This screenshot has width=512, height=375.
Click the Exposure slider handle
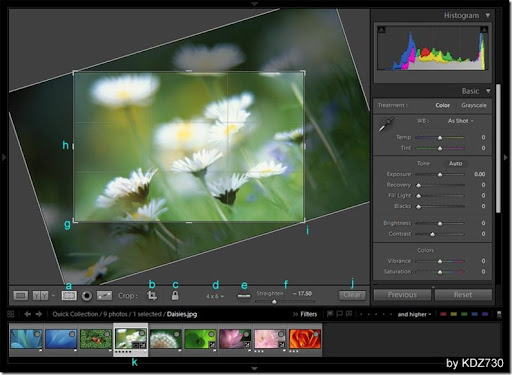coord(440,175)
